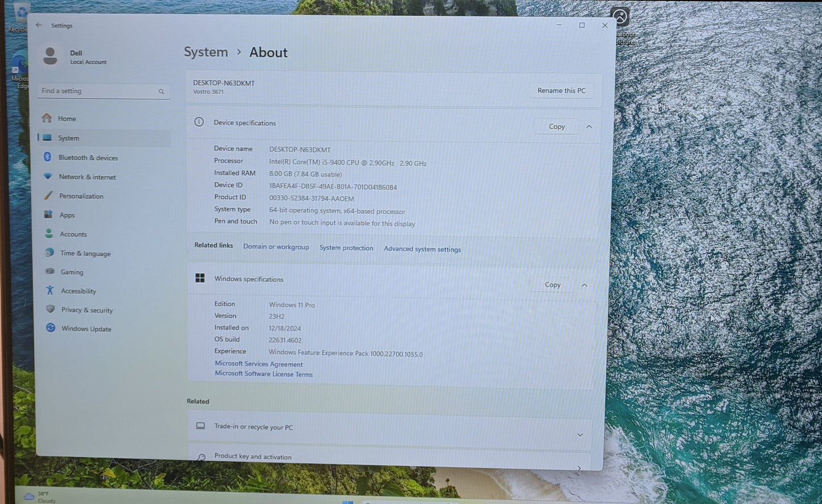Open Product key and activation arrow
The image size is (822, 504).
pyautogui.click(x=579, y=468)
